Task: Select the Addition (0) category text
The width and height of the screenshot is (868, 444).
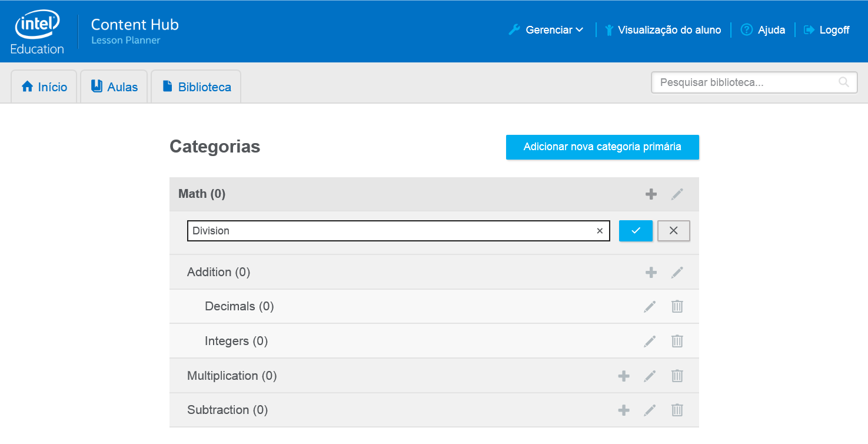Action: (218, 272)
